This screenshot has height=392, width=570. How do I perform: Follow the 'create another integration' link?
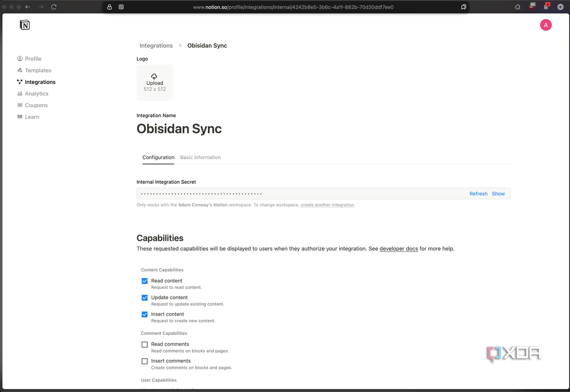tap(327, 205)
